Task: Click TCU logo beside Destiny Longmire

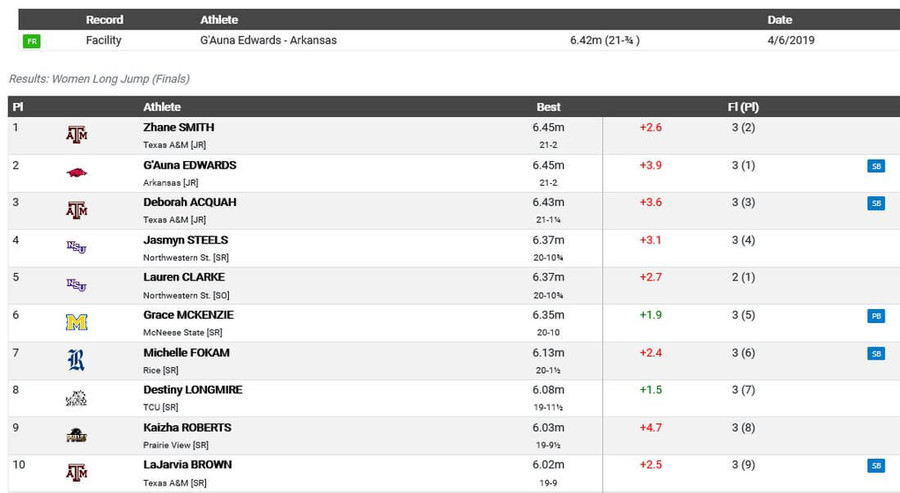Action: pyautogui.click(x=76, y=398)
